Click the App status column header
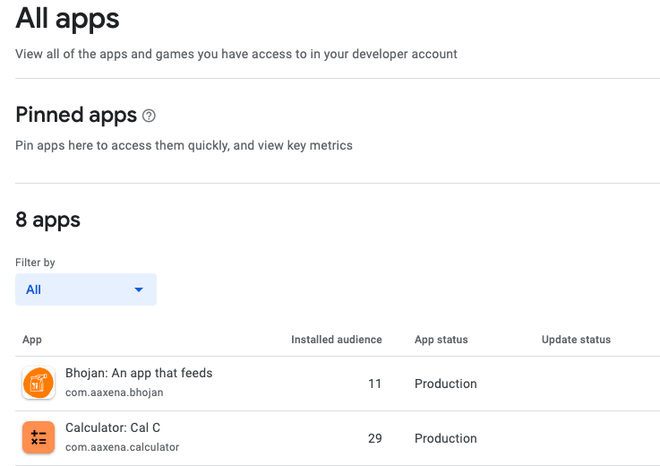The width and height of the screenshot is (660, 466). 441,340
